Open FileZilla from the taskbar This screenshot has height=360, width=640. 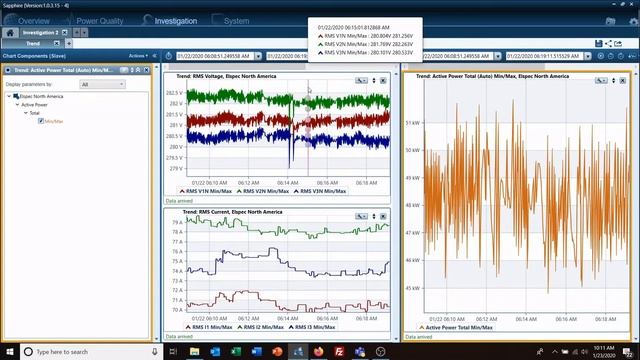coord(339,351)
